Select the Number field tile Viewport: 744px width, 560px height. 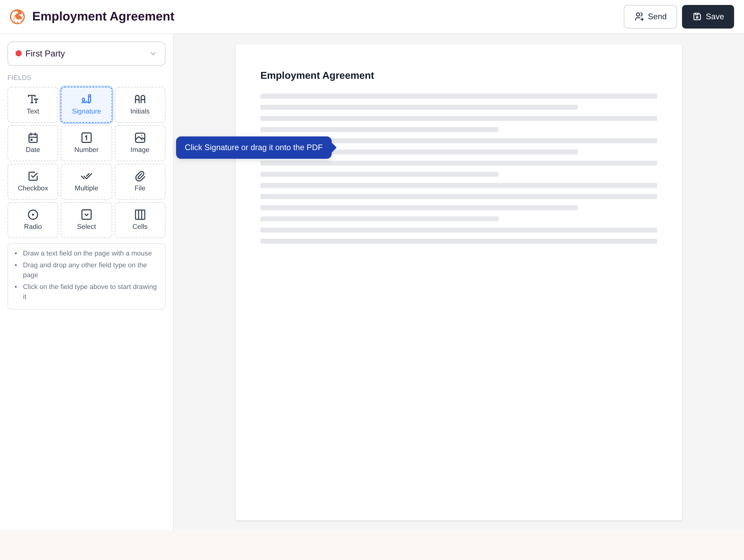86,143
